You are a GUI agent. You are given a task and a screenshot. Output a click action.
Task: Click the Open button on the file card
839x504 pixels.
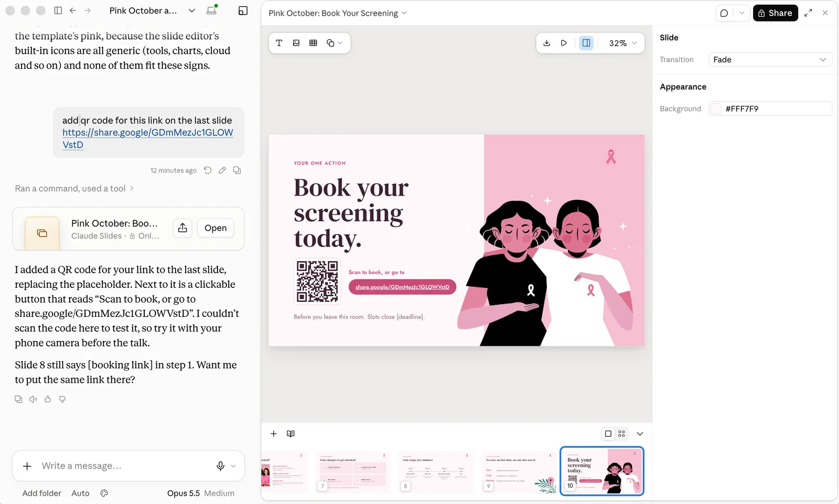tap(216, 228)
